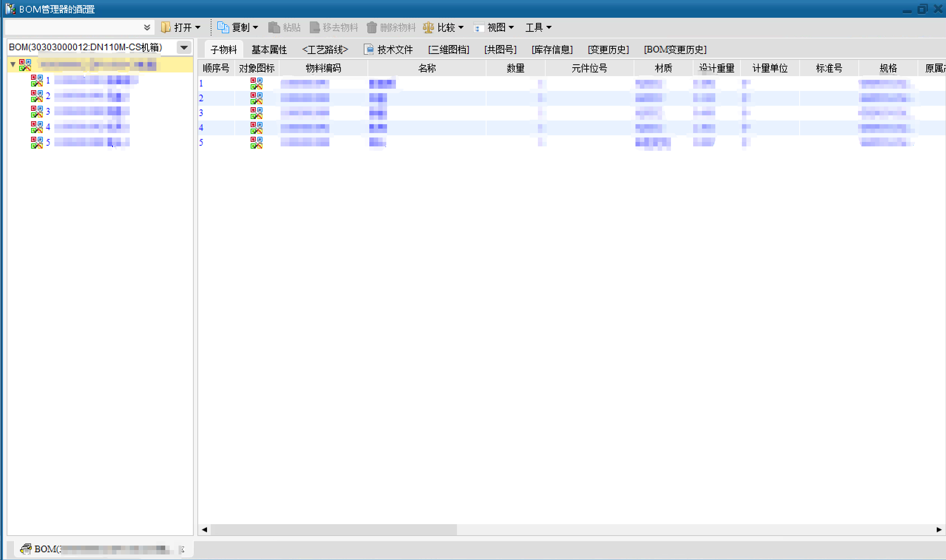This screenshot has width=946, height=560.
Task: Open the [BOM变更历史] tab
Action: (x=675, y=50)
